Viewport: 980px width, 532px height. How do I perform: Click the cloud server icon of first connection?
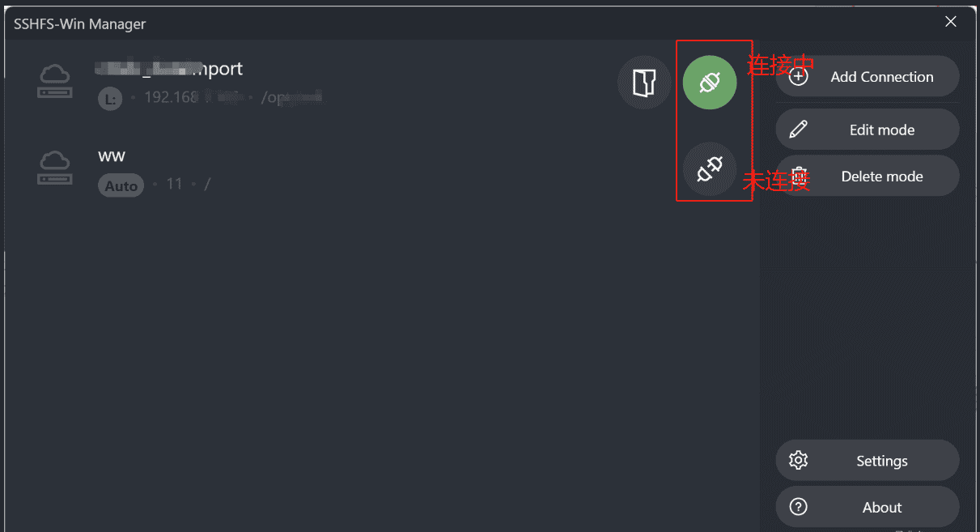click(x=54, y=80)
